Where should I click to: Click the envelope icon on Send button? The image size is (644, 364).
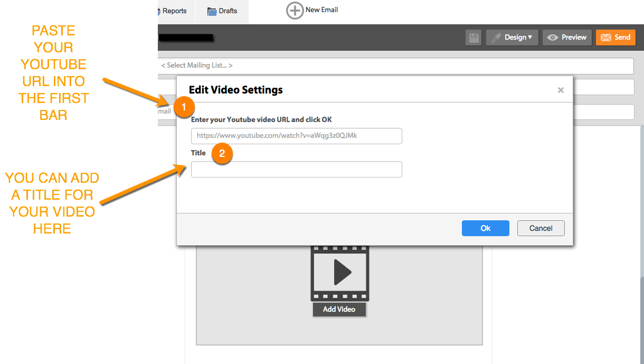605,38
